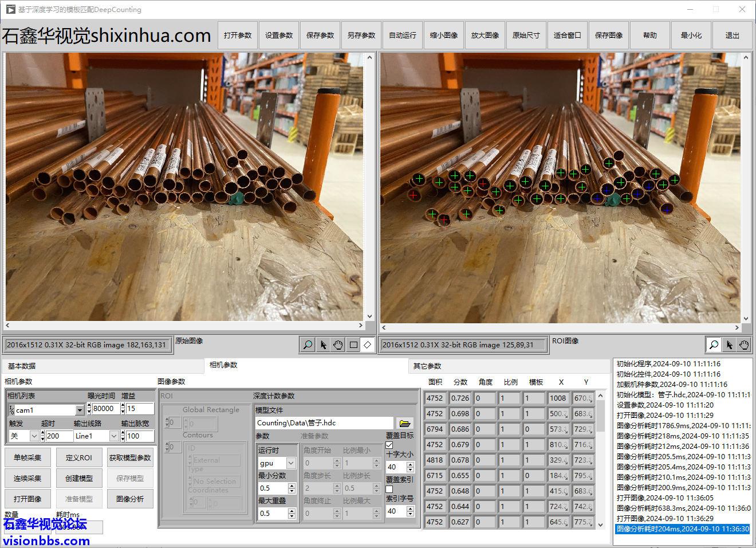Image resolution: width=756 pixels, height=548 pixels.
Task: Browse for model file with folder icon
Action: pyautogui.click(x=405, y=423)
